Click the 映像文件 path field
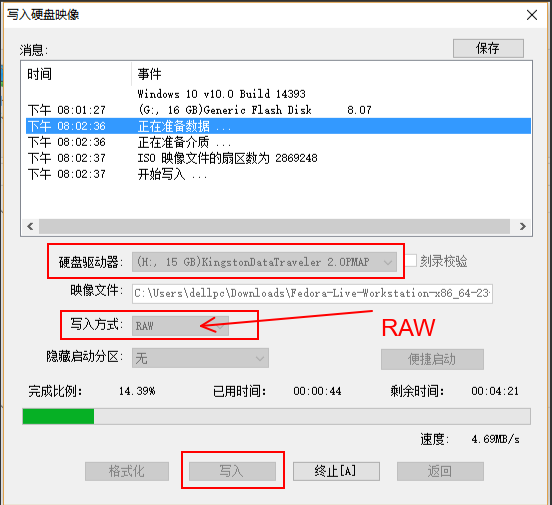This screenshot has width=552, height=505. (x=312, y=294)
